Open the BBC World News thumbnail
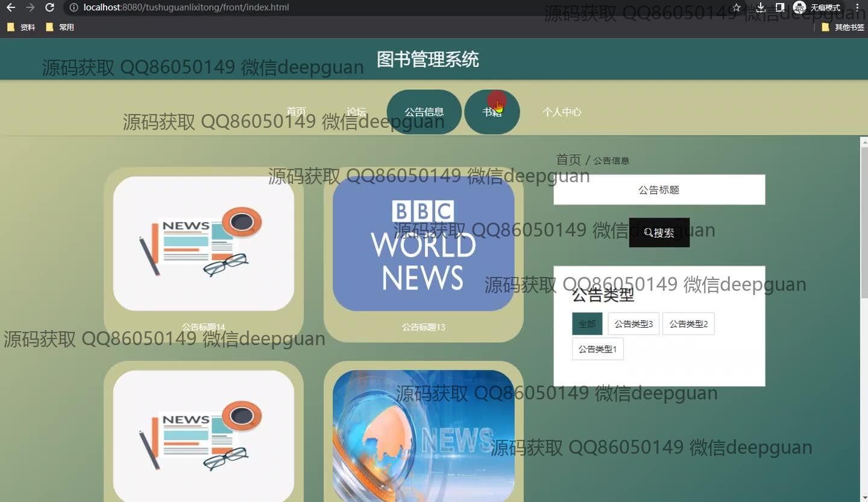Screen dimensions: 868x502 pos(423,244)
